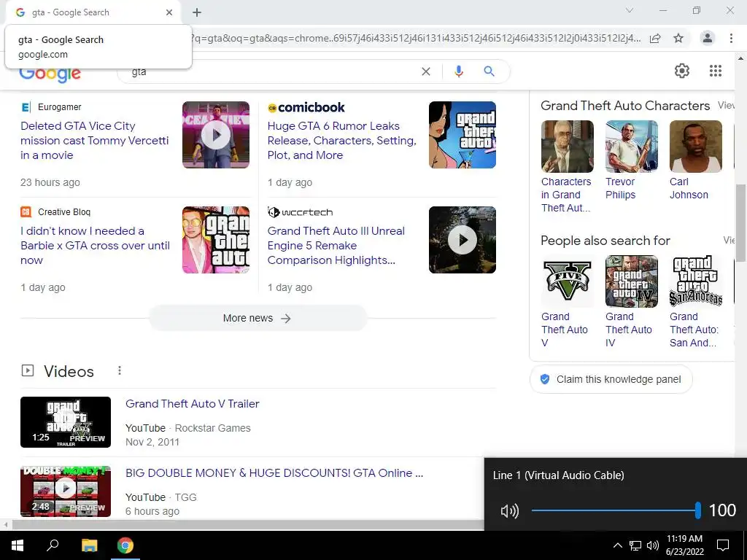Image resolution: width=747 pixels, height=560 pixels.
Task: Click the Line 1 (Virtual Audio Cable) label
Action: coord(558,475)
